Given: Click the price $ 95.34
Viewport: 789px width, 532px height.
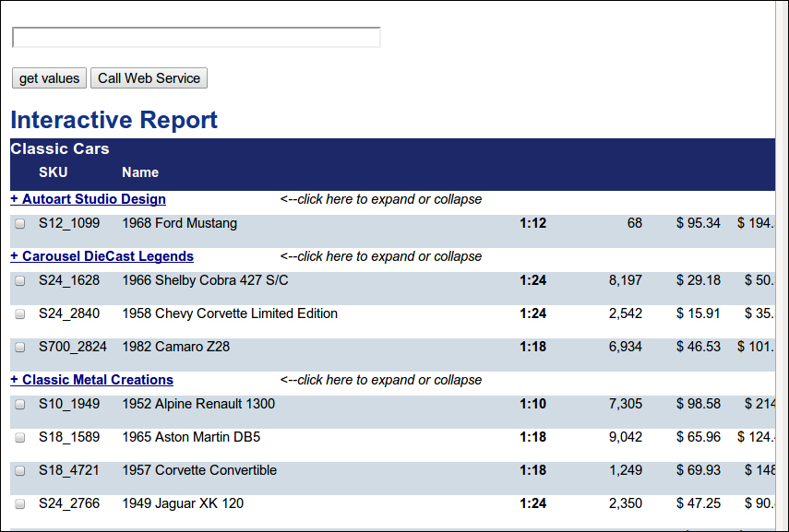Looking at the screenshot, I should coord(699,223).
